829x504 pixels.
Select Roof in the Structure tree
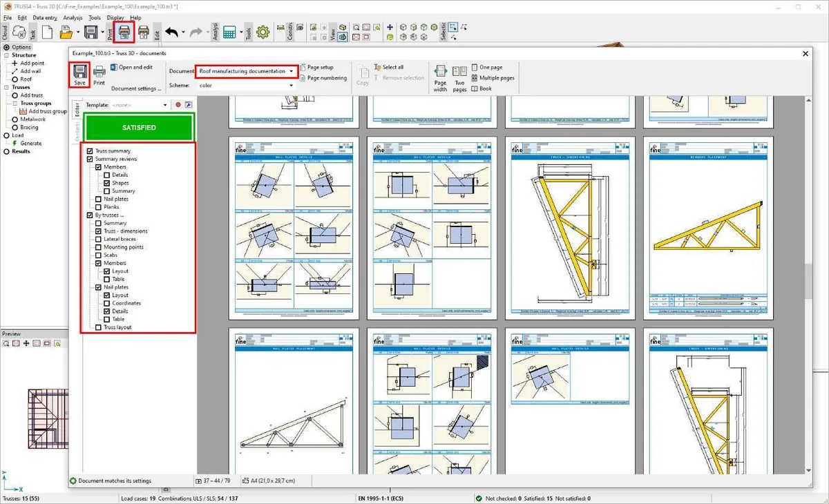pos(21,79)
